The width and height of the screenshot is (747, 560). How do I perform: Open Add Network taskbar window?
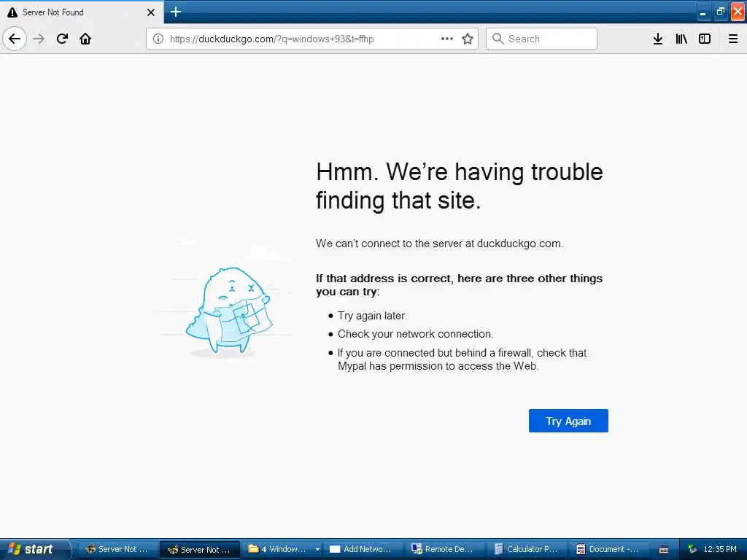364,549
